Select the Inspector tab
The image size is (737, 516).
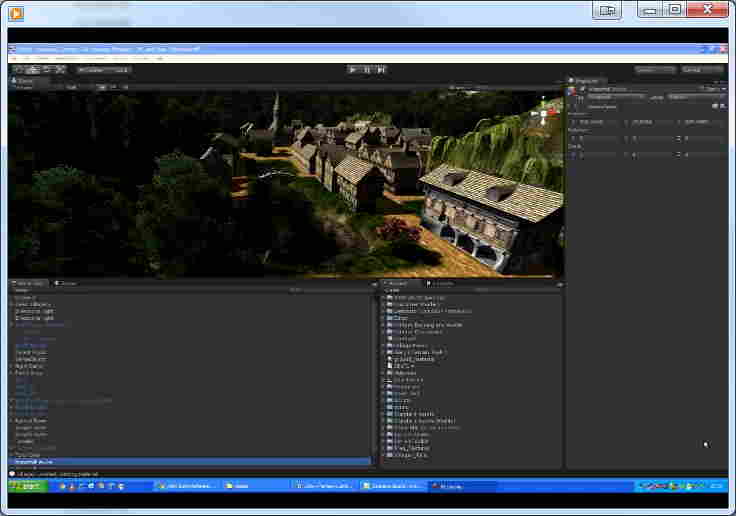tap(587, 81)
